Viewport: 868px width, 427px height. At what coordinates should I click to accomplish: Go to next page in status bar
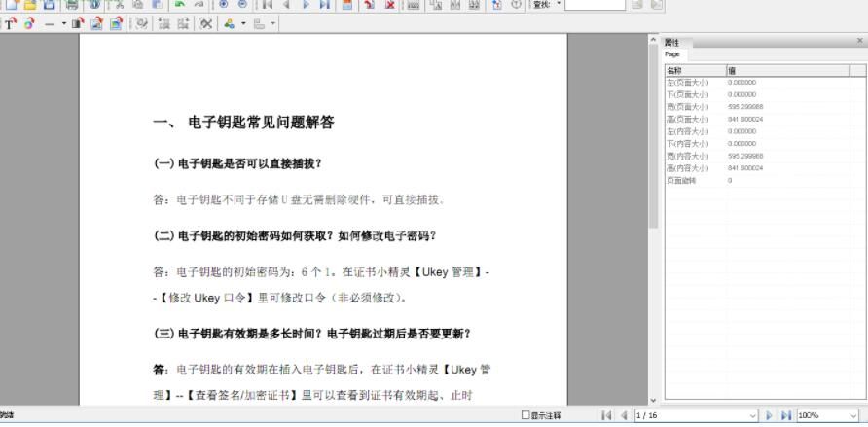pyautogui.click(x=769, y=415)
